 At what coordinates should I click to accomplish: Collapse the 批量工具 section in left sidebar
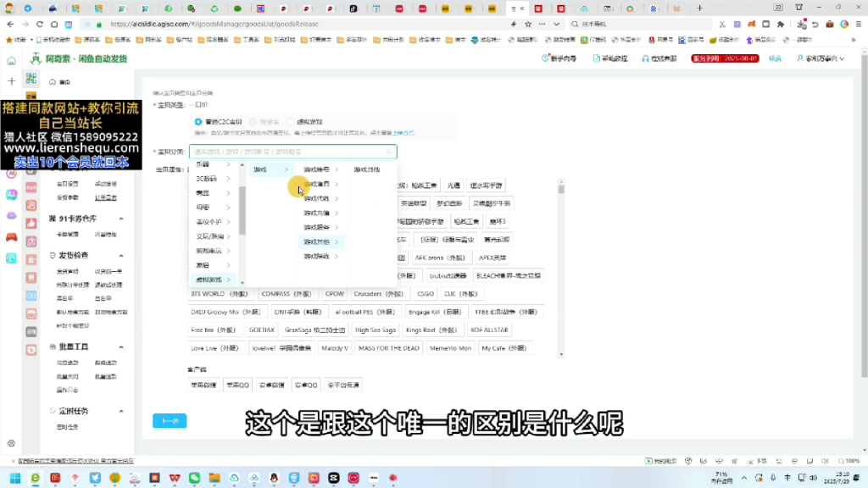120,347
